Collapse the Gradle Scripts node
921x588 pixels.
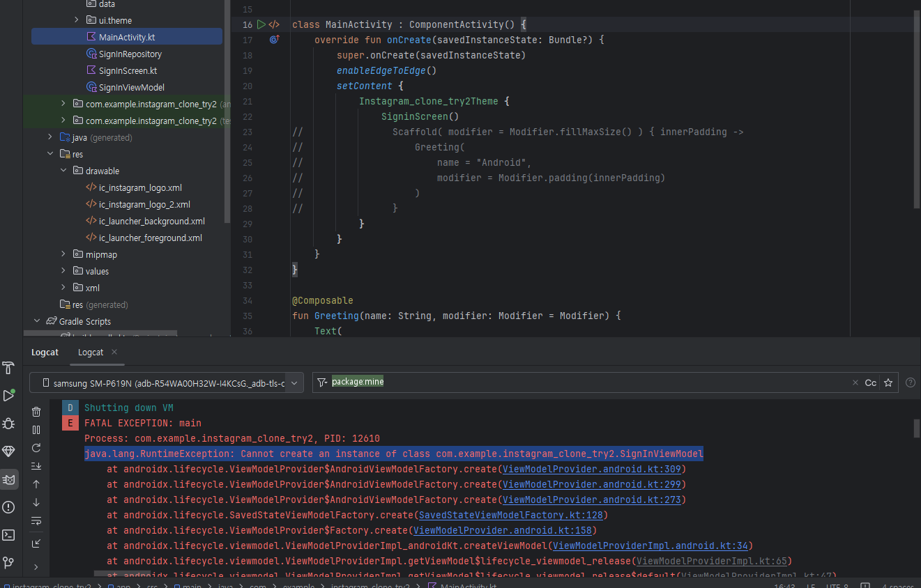coord(37,321)
